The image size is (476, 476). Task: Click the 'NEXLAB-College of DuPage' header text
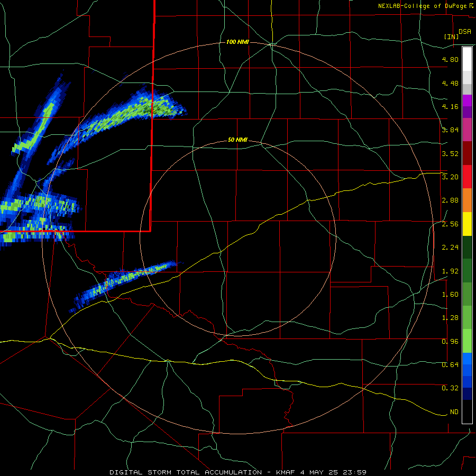pyautogui.click(x=422, y=6)
